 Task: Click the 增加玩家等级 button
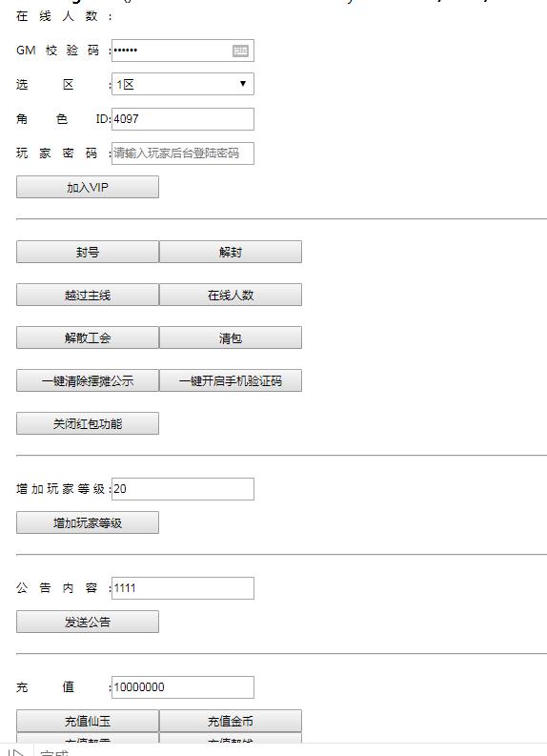[x=88, y=522]
